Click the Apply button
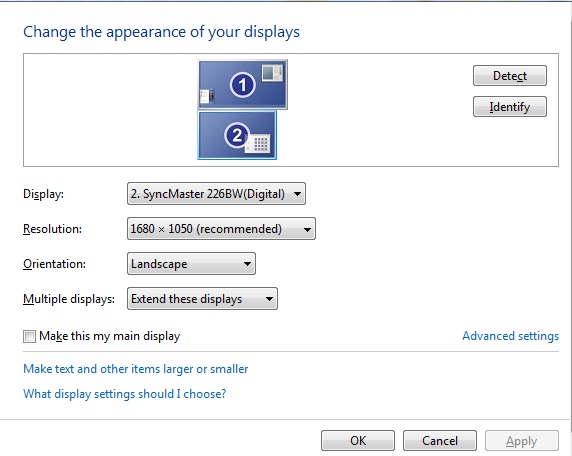The height and width of the screenshot is (456, 572). [522, 441]
